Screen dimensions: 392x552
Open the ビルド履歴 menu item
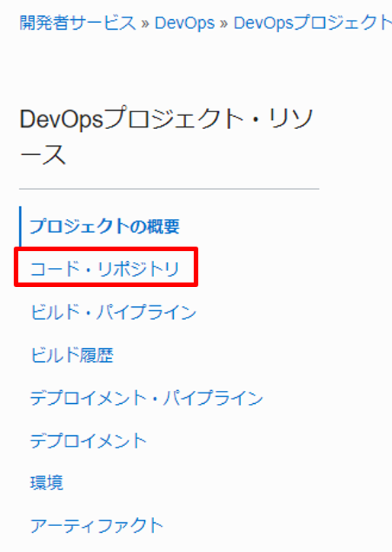(x=72, y=355)
